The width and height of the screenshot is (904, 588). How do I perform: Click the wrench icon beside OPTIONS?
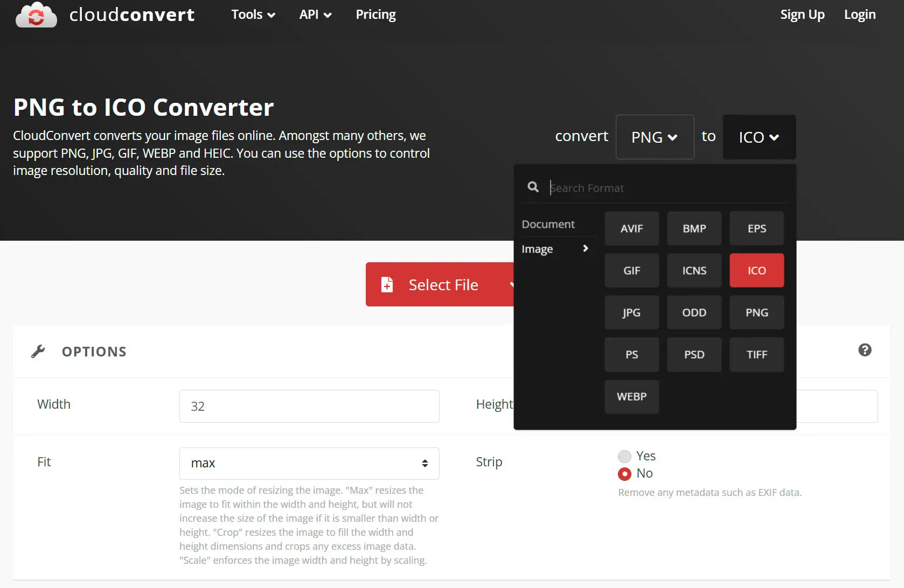[x=38, y=351]
